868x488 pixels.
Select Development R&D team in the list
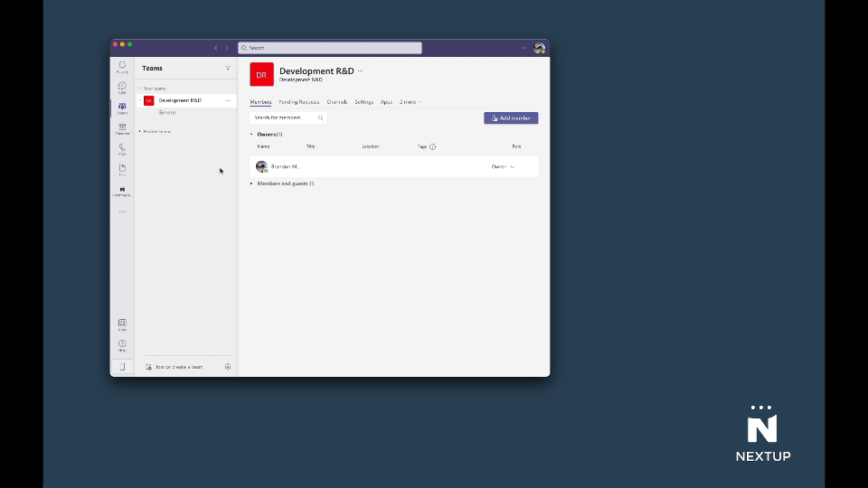pos(186,100)
